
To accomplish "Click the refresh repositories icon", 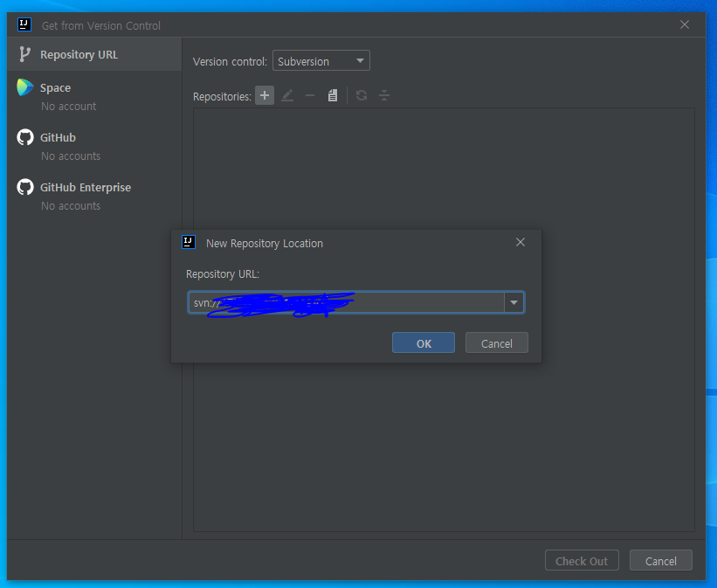I will click(x=362, y=95).
